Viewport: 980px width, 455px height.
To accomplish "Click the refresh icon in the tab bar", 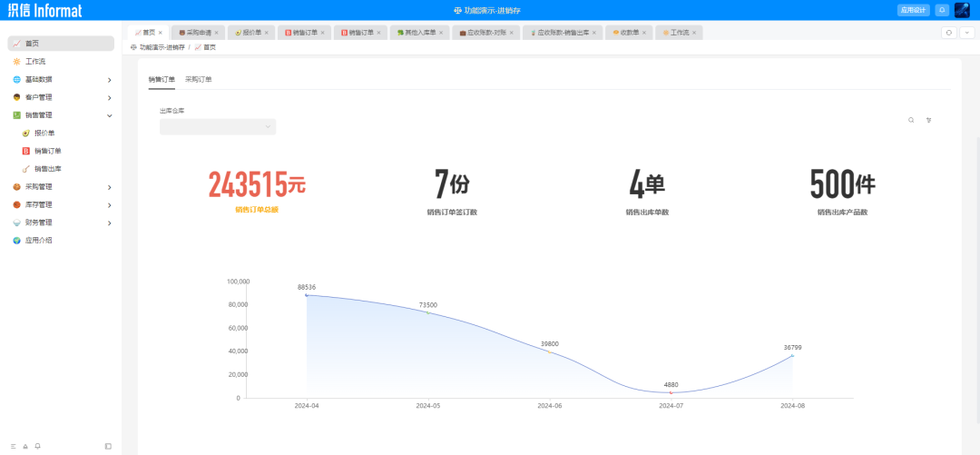I will pyautogui.click(x=949, y=33).
